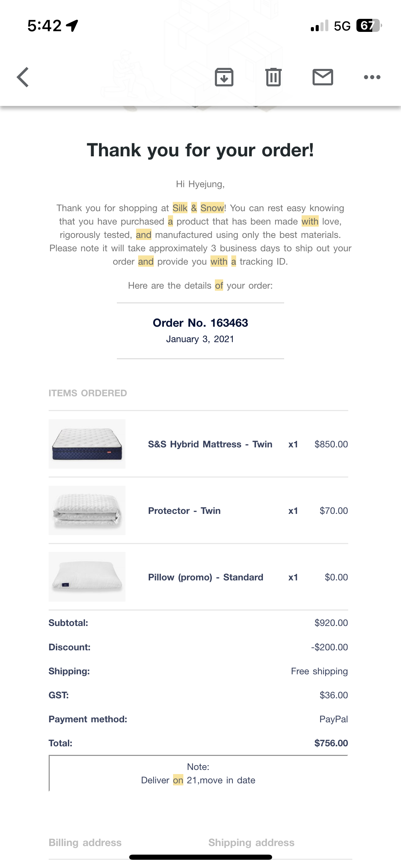Tap the Shipping address heading
Viewport: 401px width, 868px height.
point(252,843)
